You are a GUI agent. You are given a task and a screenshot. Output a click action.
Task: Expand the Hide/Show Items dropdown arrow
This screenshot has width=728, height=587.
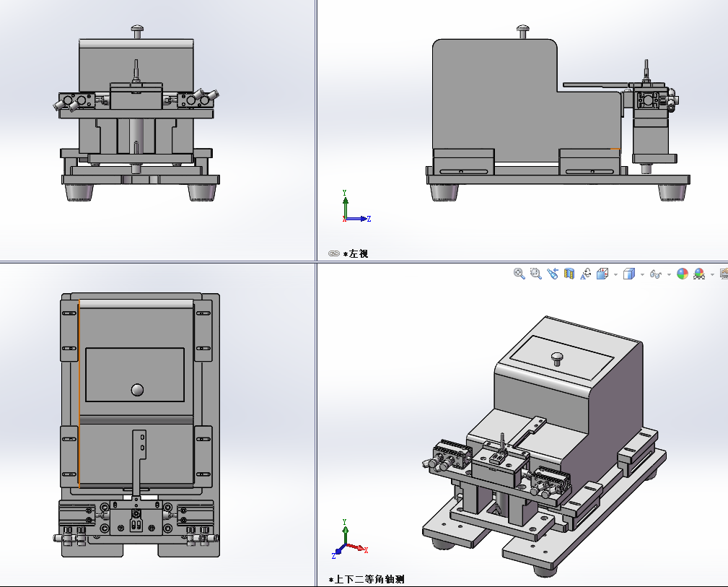(669, 274)
